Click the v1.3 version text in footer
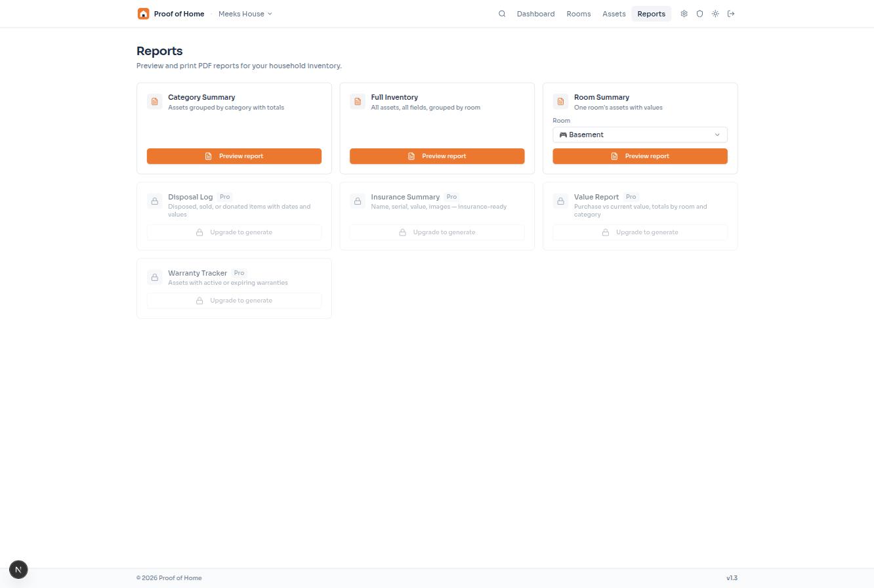Image resolution: width=874 pixels, height=588 pixels. click(732, 578)
